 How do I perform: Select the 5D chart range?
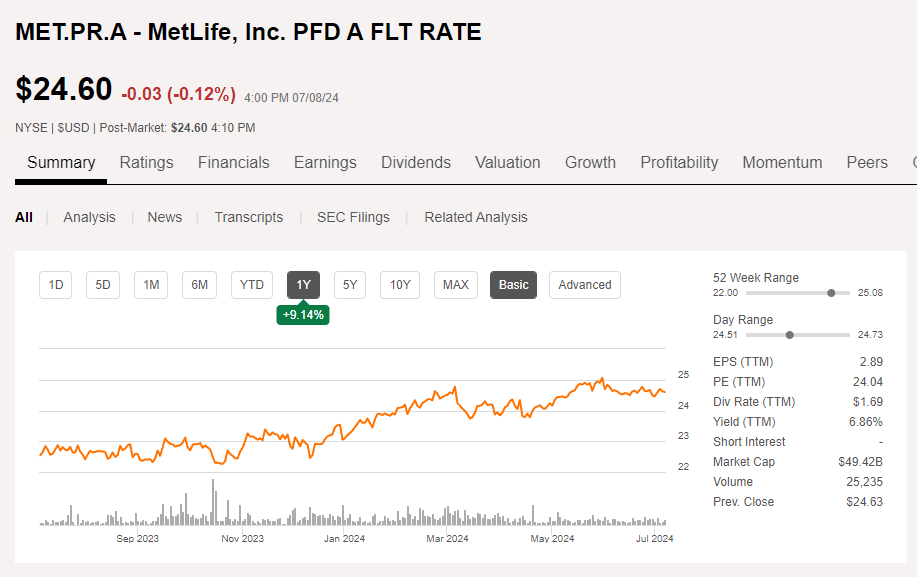click(x=102, y=284)
